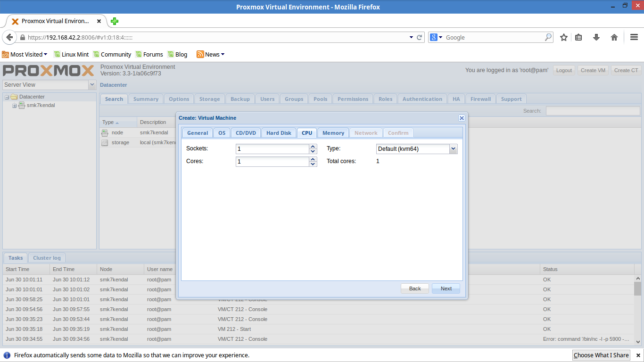Screen dimensions: 644x362
Task: Switch to the CD/DVD wizard tab
Action: coord(246,133)
